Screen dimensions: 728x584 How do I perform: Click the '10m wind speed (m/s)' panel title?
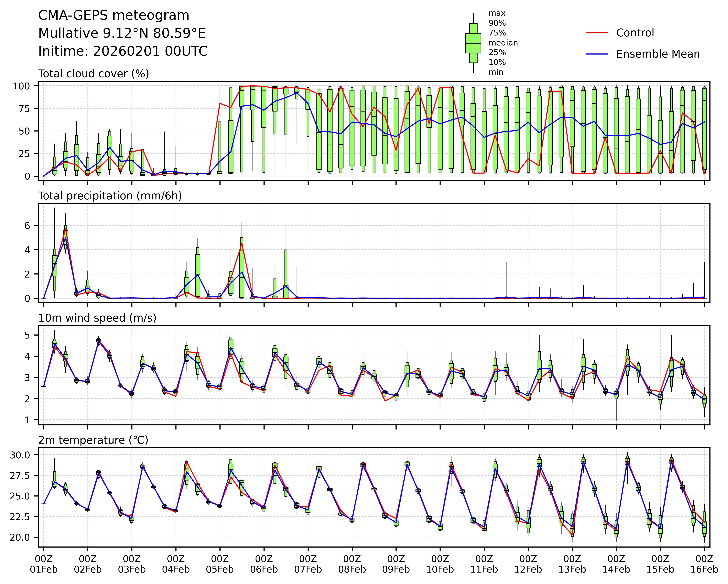97,318
